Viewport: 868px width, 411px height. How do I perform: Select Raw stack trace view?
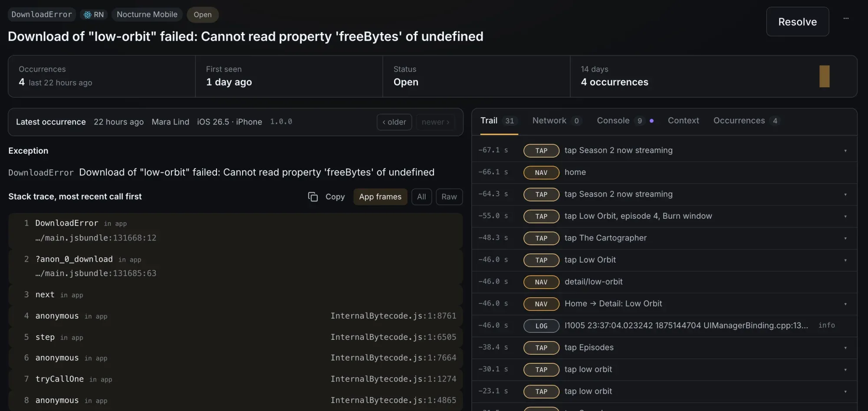click(449, 197)
